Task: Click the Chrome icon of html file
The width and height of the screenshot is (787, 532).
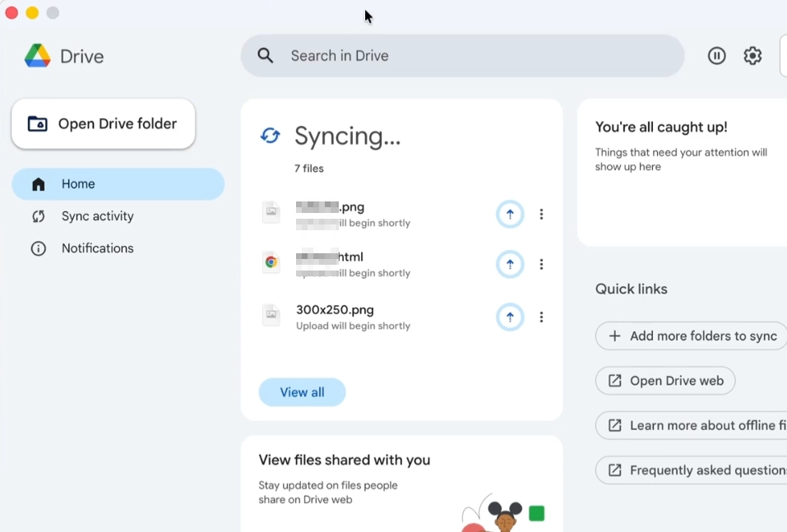Action: (x=271, y=262)
